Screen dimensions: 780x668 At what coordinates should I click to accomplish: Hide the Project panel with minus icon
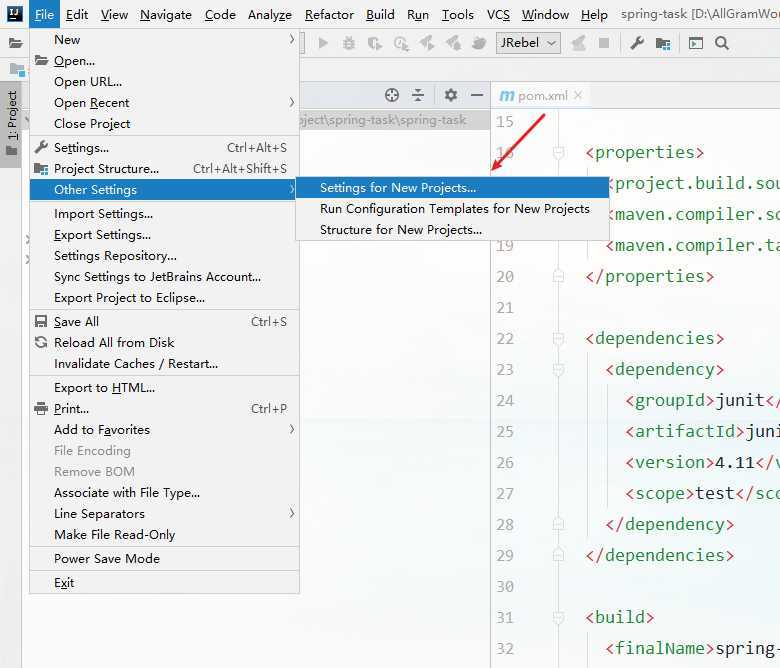point(477,95)
